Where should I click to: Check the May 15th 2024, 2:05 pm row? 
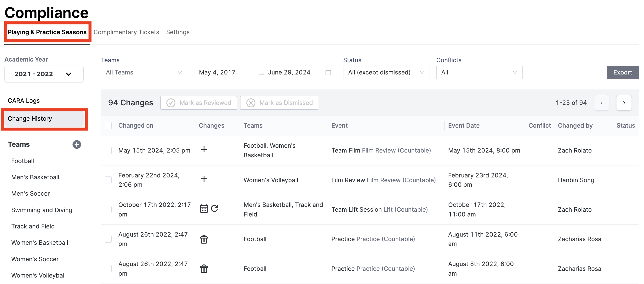click(108, 150)
